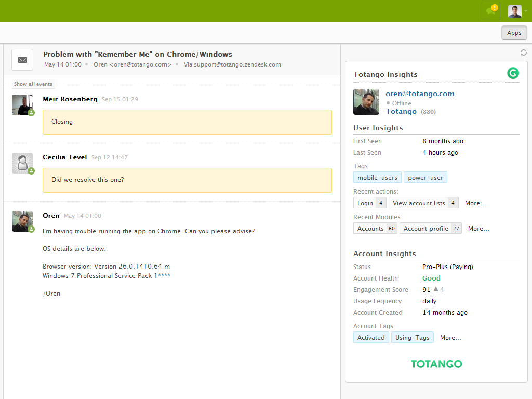Viewport: 532px width, 399px height.
Task: Click the Login recent action chip
Action: pos(369,203)
